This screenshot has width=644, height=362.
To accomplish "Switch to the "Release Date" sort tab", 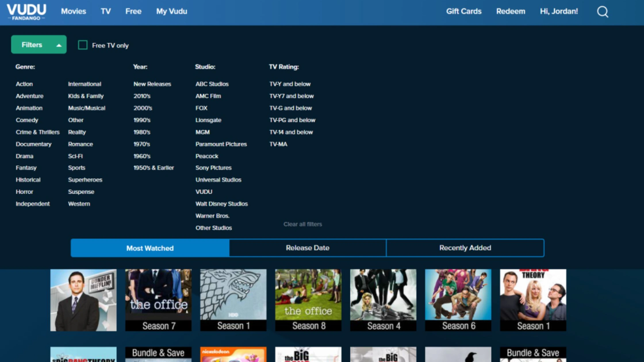I will [x=307, y=248].
